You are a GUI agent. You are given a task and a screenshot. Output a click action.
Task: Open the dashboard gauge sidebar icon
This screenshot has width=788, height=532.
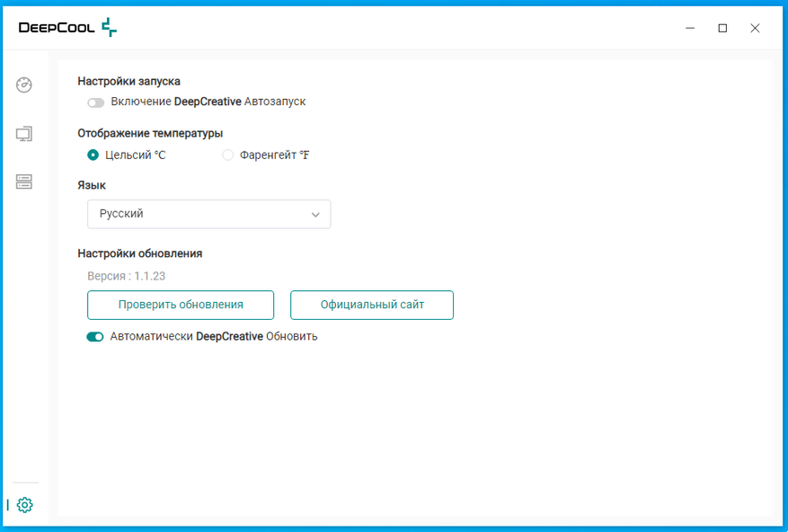(x=24, y=84)
